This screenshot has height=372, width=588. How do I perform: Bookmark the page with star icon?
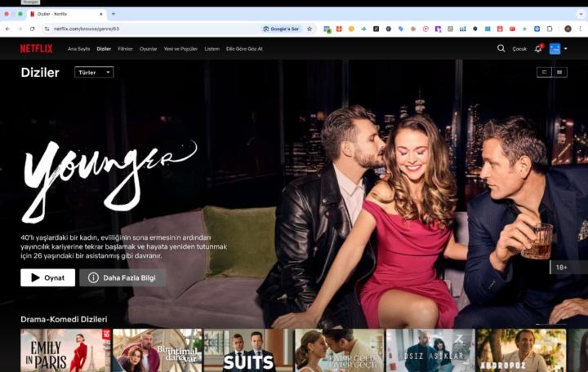pos(310,29)
